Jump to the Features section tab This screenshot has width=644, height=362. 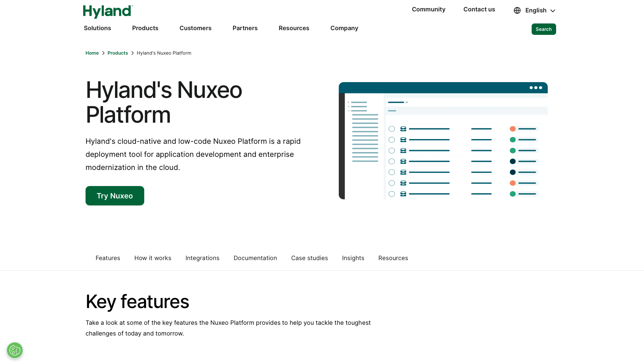pos(108,258)
